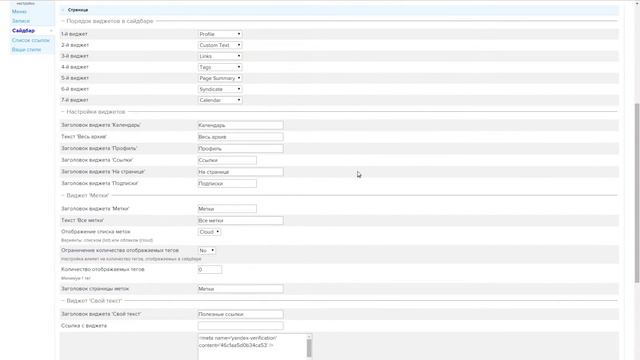This screenshot has width=640, height=360.
Task: Click the textarea's inner scrollbar thumb
Action: click(309, 348)
